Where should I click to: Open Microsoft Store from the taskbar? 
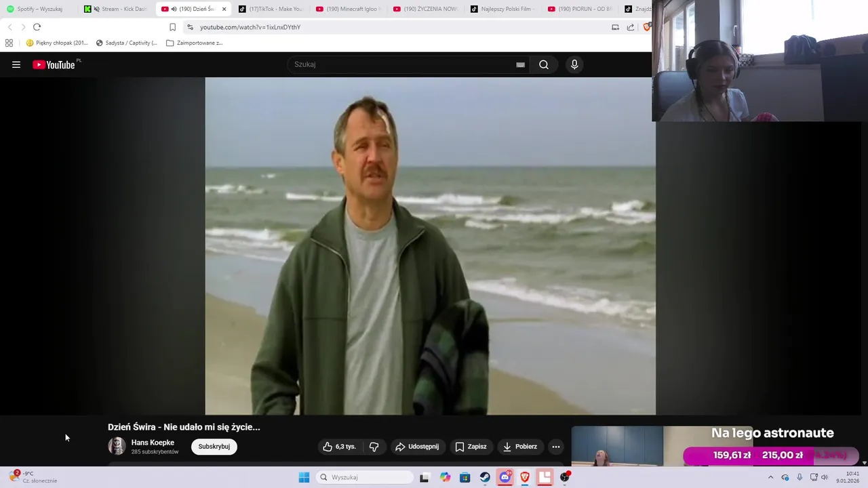pyautogui.click(x=465, y=477)
